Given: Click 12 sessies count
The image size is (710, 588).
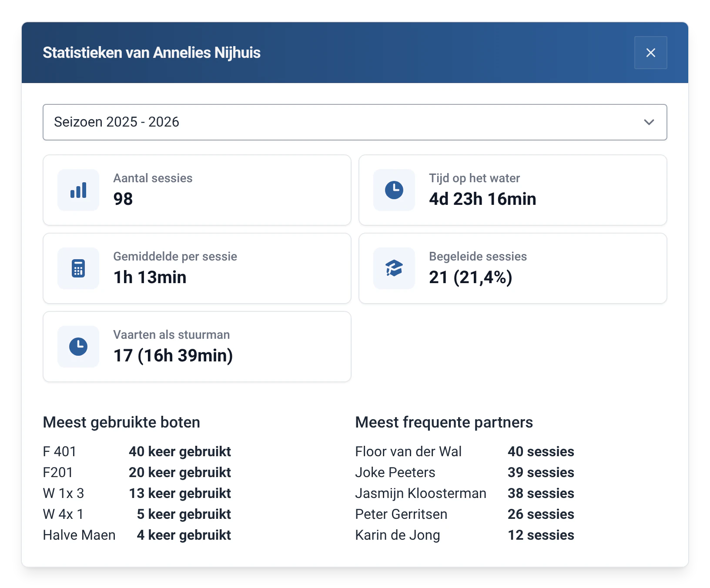Looking at the screenshot, I should pos(541,535).
